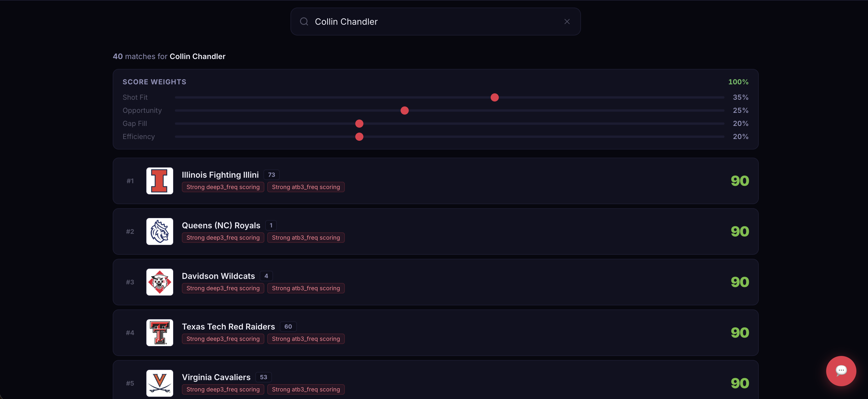The image size is (868, 399).
Task: Click the Davidson Wildcats logo
Action: click(x=159, y=282)
